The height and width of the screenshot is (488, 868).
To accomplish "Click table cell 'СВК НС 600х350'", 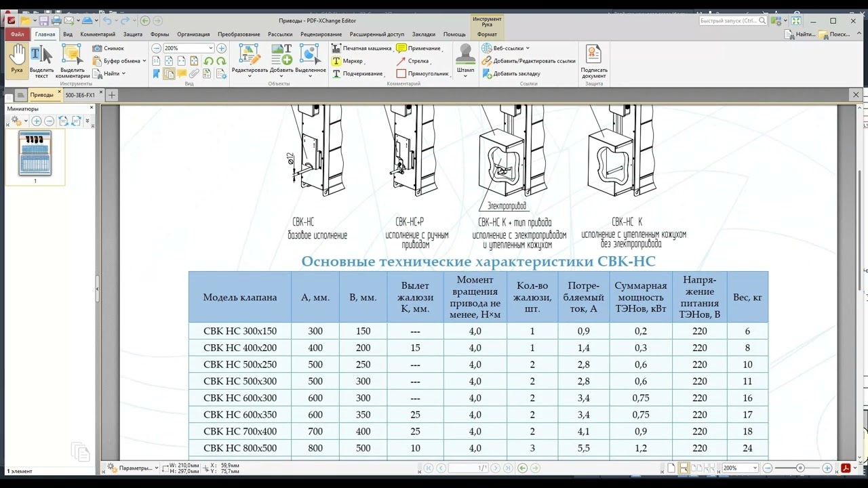I will click(240, 415).
